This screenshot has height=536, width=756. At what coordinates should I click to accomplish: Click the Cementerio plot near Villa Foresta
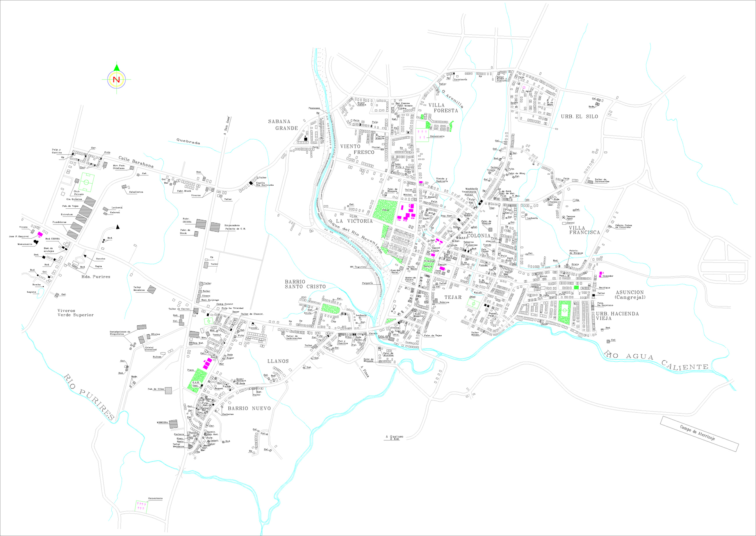[422, 135]
